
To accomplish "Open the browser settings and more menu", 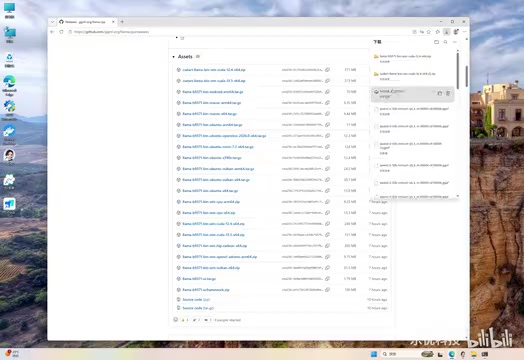I will 465,32.
